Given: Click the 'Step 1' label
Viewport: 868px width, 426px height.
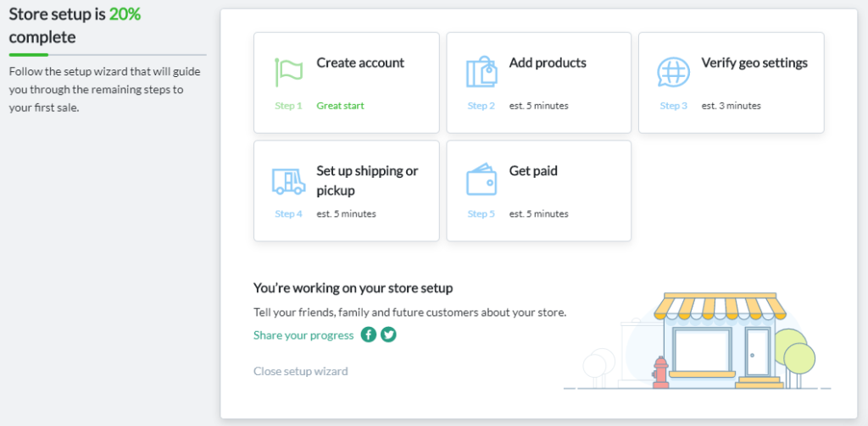Looking at the screenshot, I should (288, 106).
